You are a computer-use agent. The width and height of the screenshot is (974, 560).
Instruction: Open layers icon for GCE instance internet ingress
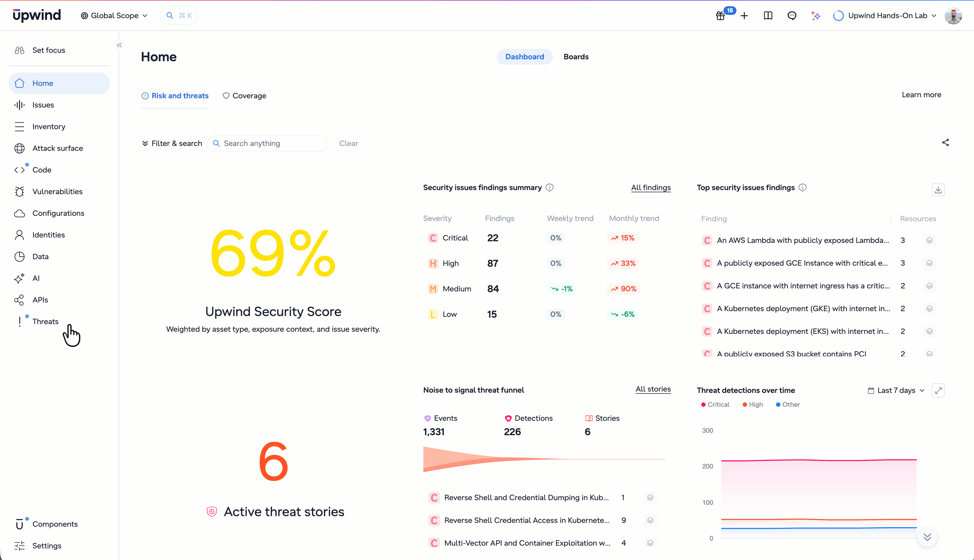coord(929,286)
